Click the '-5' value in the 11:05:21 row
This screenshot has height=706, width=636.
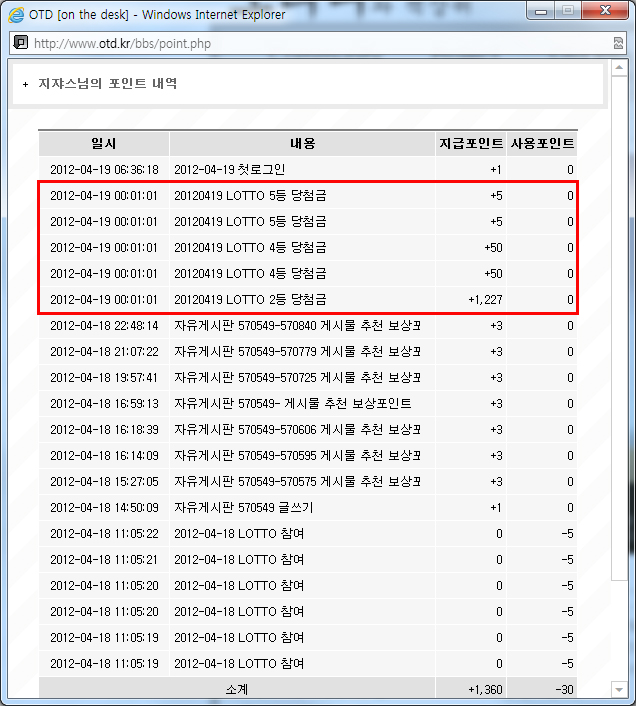(567, 560)
